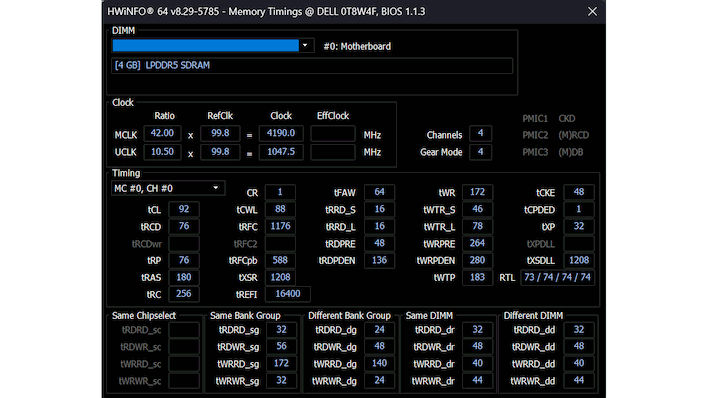708x398 pixels.
Task: Select the [4 GB] LPDDR5 SDRAM field
Action: tap(312, 66)
